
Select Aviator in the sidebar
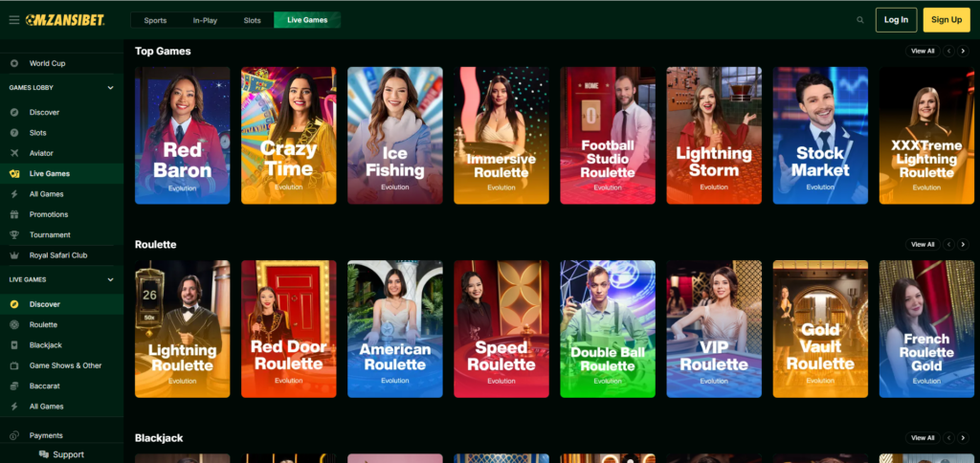click(62, 153)
